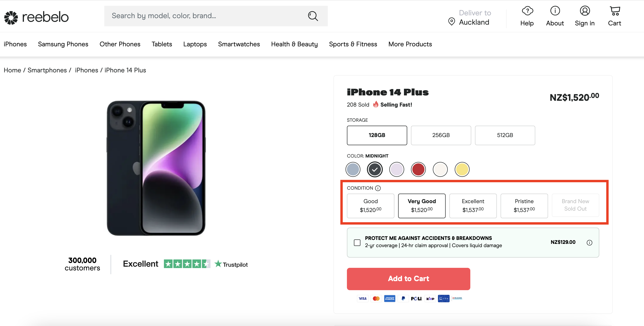The height and width of the screenshot is (326, 644).
Task: Enable the accident protection checkbox
Action: tap(357, 242)
